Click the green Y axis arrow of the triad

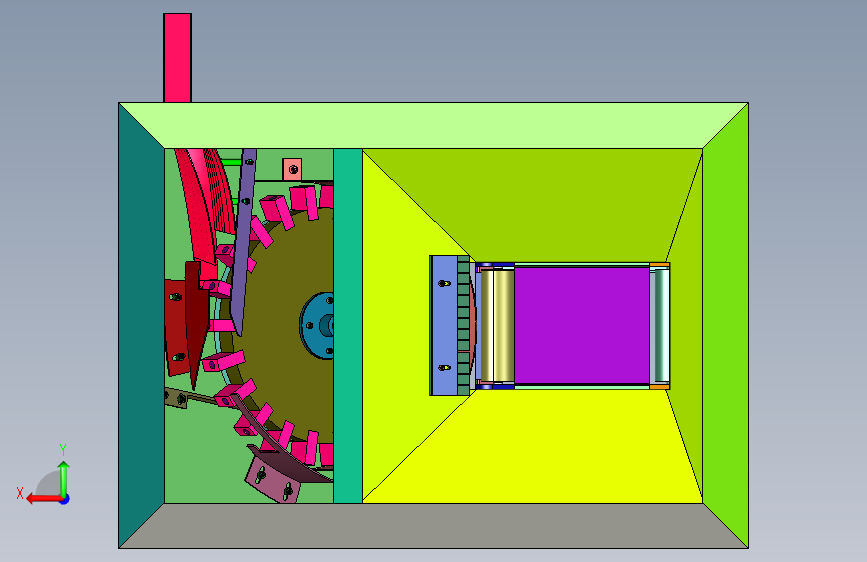[x=64, y=478]
